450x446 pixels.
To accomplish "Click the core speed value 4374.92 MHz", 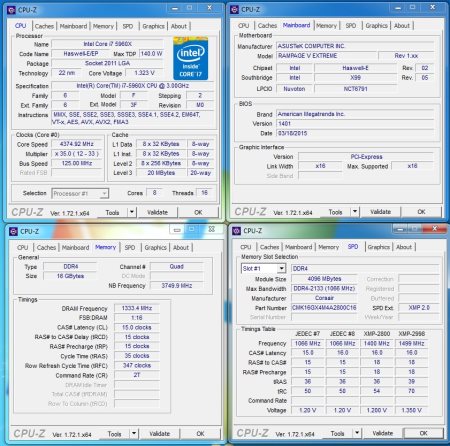I will 77,144.
